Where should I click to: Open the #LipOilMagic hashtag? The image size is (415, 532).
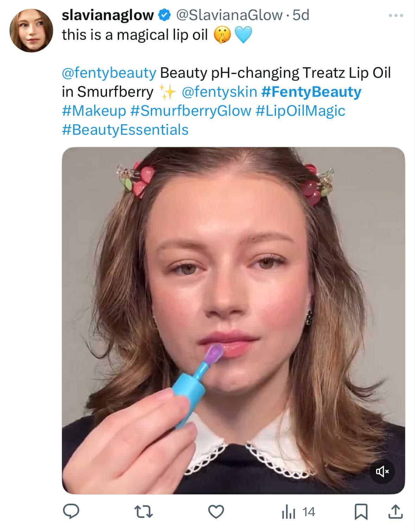point(300,111)
